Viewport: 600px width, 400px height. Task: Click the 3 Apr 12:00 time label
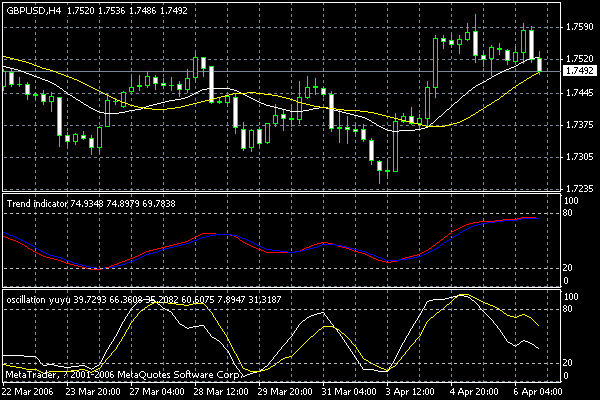point(410,392)
